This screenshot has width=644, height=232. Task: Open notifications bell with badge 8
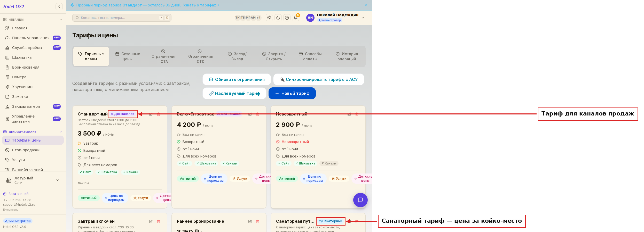296,18
